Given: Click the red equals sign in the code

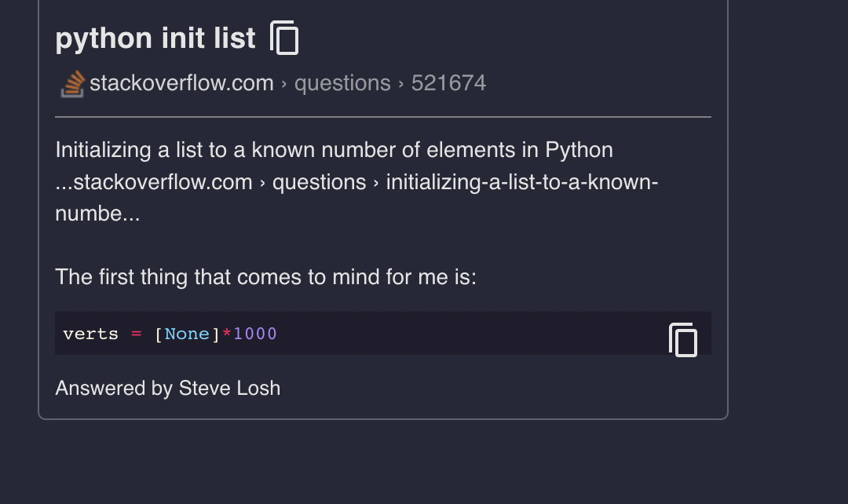Looking at the screenshot, I should click(136, 334).
